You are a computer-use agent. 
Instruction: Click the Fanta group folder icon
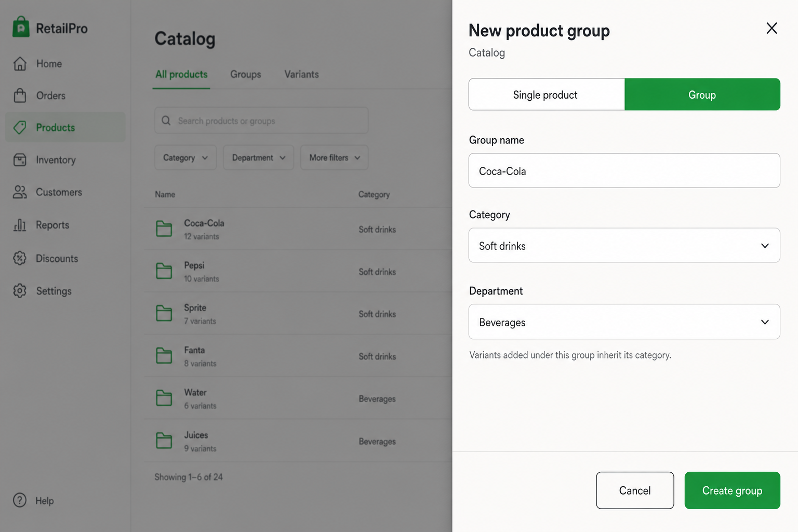click(164, 356)
